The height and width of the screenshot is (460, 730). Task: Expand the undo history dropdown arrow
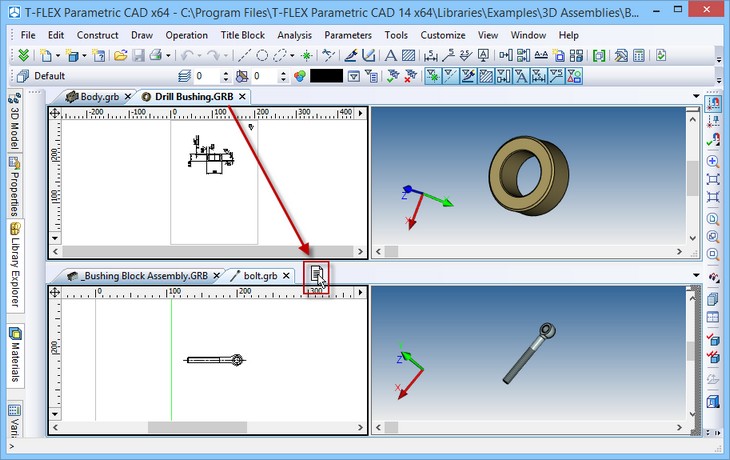(200, 56)
